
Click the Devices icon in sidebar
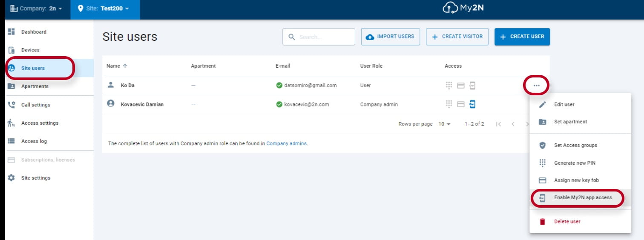(x=12, y=50)
